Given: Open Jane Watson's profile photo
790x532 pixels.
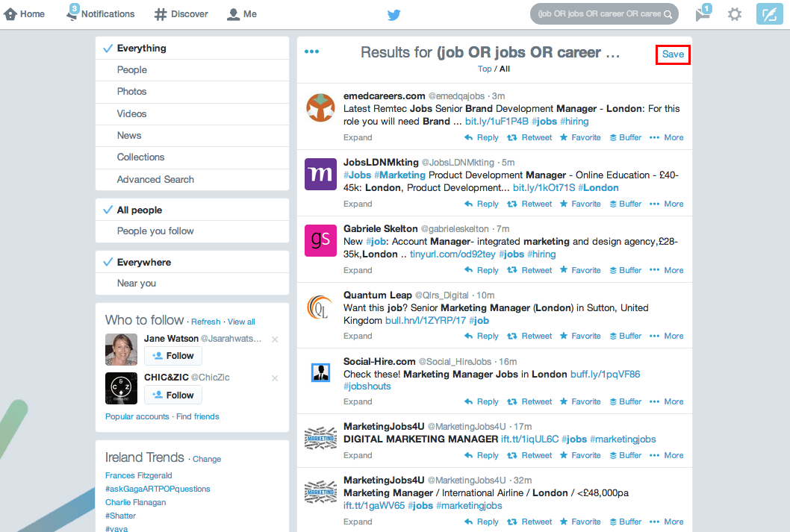Looking at the screenshot, I should (x=122, y=349).
